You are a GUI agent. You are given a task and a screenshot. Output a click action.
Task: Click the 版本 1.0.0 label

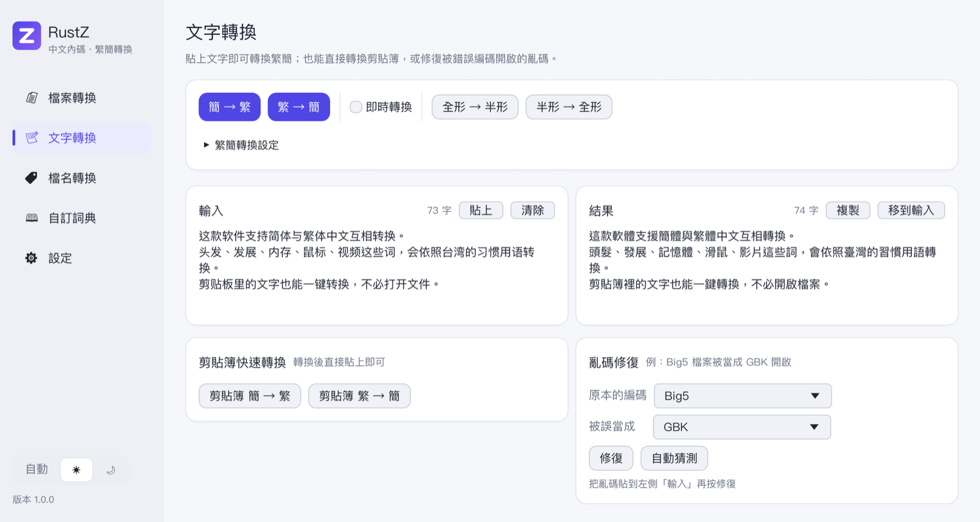34,499
